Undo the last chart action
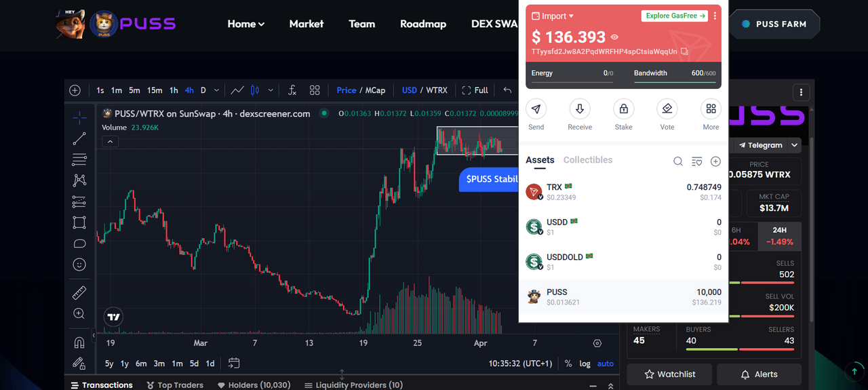 [x=507, y=90]
